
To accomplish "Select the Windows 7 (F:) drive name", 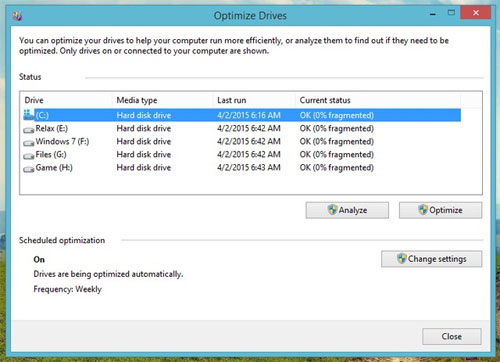I will [62, 141].
